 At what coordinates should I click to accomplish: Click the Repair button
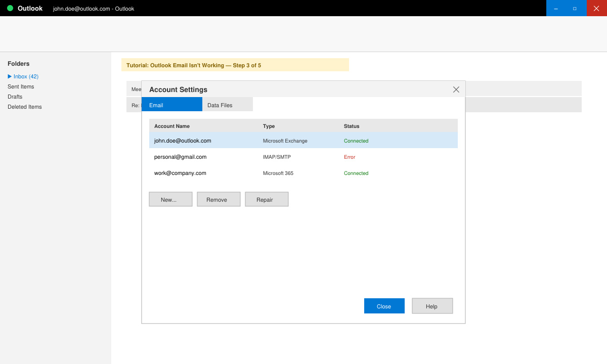point(267,199)
